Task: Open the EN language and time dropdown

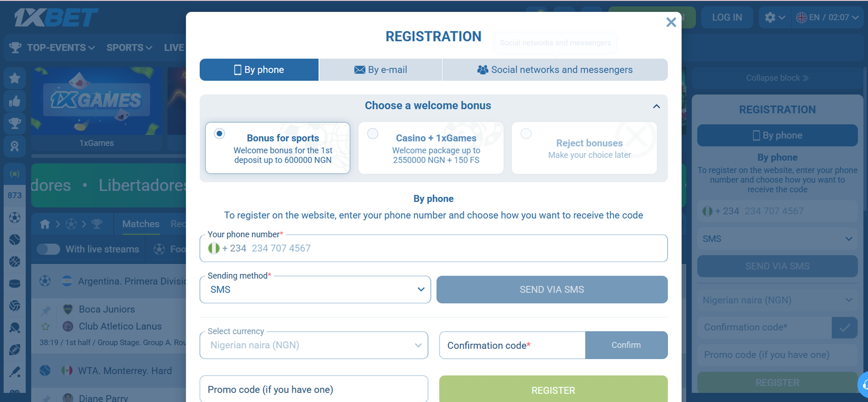Action: [827, 17]
